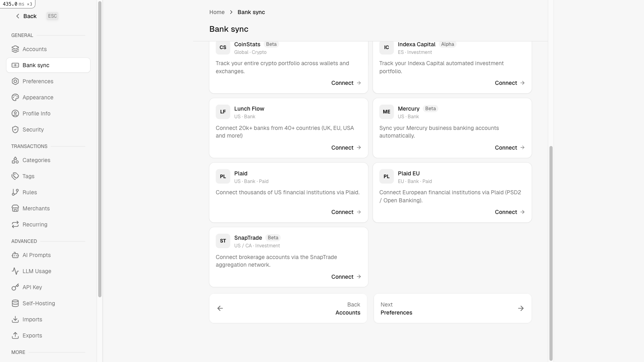Click the API Key icon
Screen dimensions: 644x362
point(15,287)
